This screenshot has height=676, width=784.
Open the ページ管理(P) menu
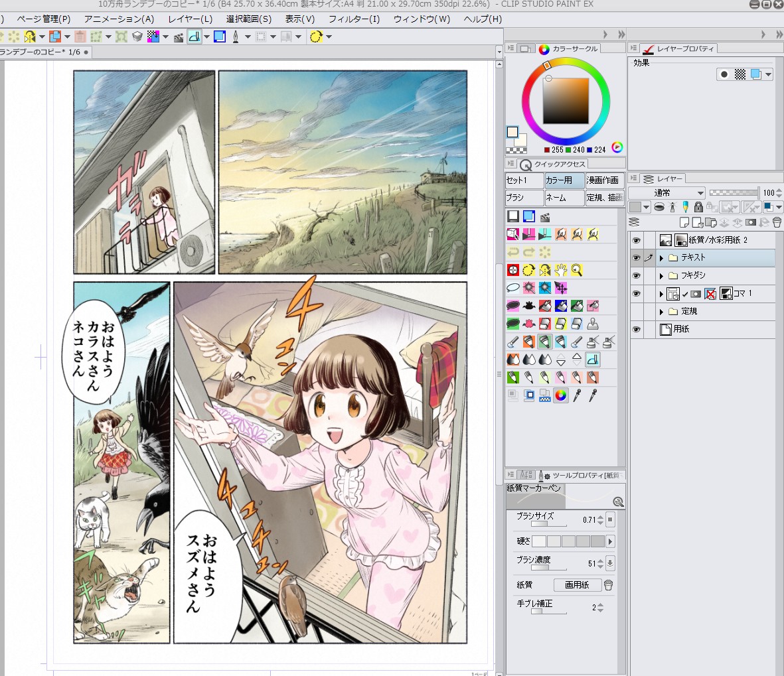click(44, 19)
